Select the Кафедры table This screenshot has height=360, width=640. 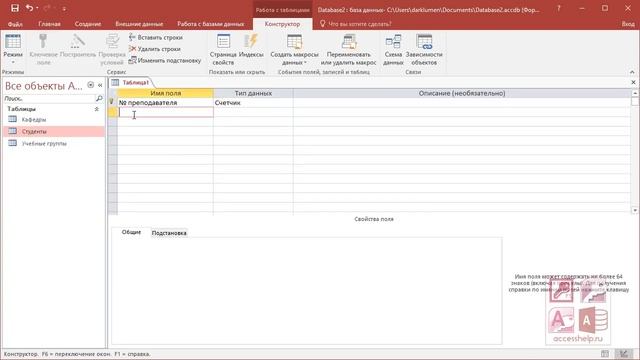(x=54, y=120)
